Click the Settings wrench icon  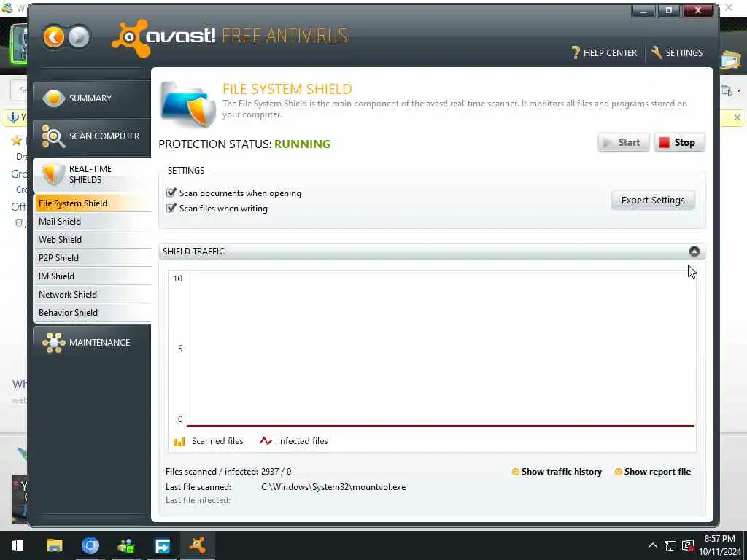(657, 52)
